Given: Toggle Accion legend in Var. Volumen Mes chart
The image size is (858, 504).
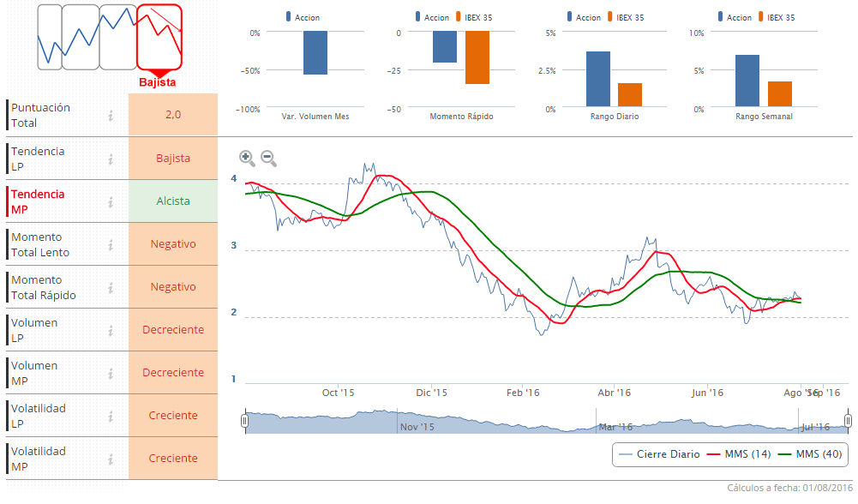Looking at the screenshot, I should pos(303,17).
